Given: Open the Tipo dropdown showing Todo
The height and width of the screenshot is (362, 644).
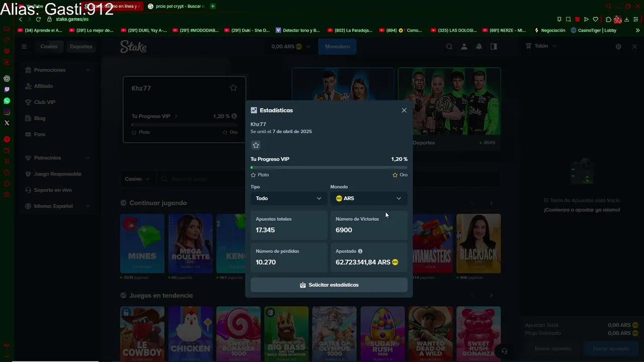Looking at the screenshot, I should click(x=288, y=198).
